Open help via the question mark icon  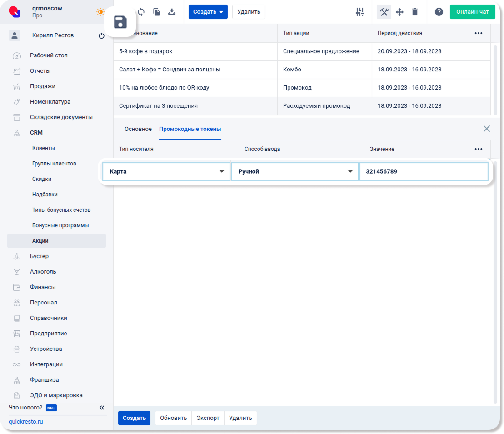tap(439, 12)
